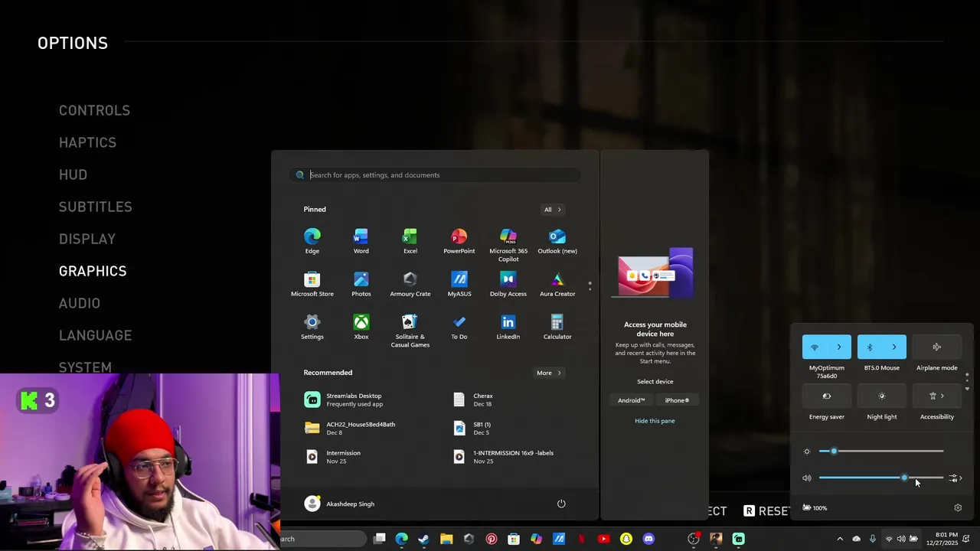Select CONTROLS in game options
The height and width of the screenshot is (551, 980).
click(94, 110)
